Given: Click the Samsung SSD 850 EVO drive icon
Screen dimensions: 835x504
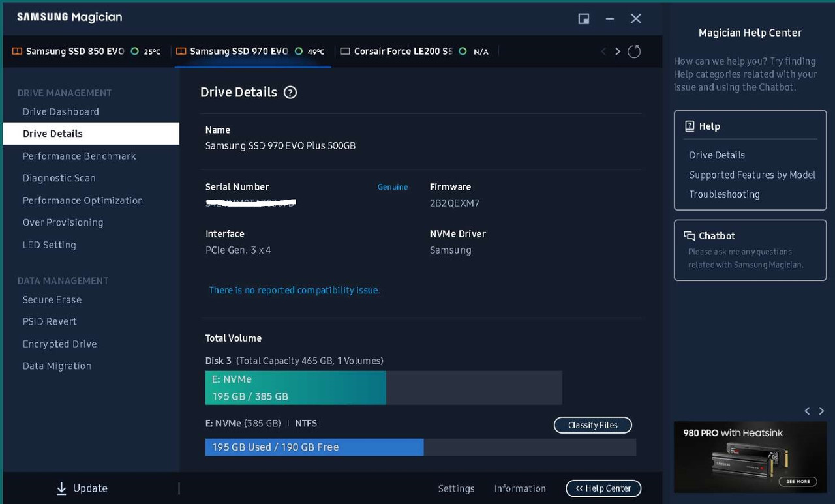Looking at the screenshot, I should pyautogui.click(x=17, y=52).
